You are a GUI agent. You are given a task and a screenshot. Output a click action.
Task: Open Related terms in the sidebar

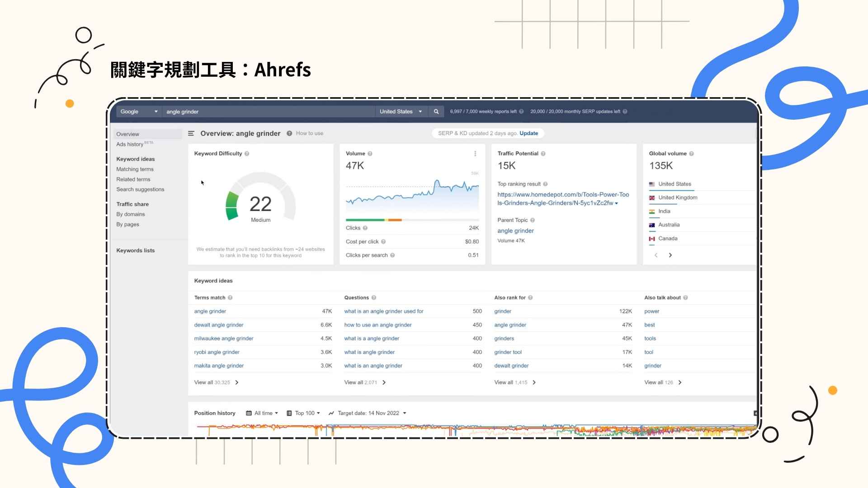click(133, 179)
